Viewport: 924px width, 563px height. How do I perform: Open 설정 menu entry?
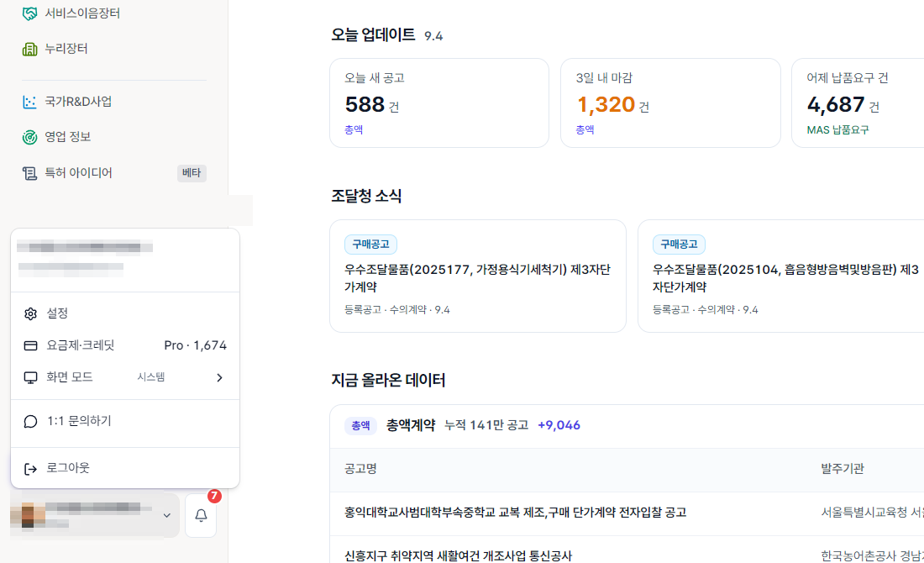click(x=125, y=313)
